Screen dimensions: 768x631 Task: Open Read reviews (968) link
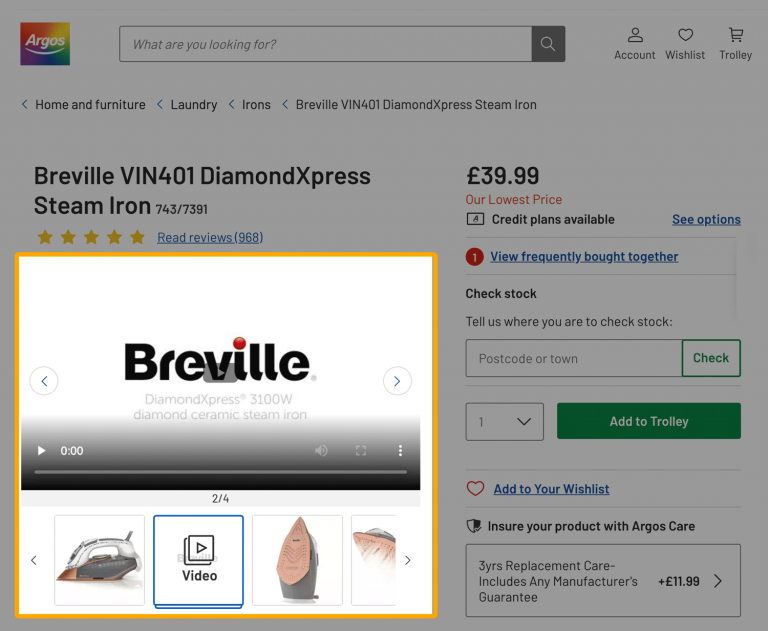(x=210, y=237)
